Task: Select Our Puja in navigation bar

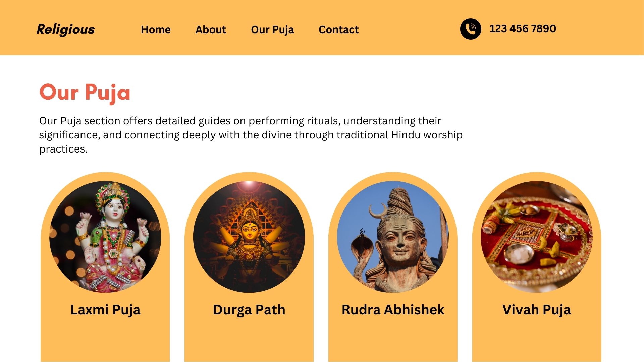Action: (272, 30)
